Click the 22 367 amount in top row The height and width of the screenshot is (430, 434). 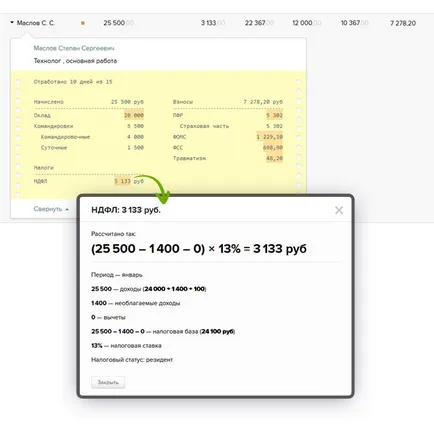(x=259, y=23)
